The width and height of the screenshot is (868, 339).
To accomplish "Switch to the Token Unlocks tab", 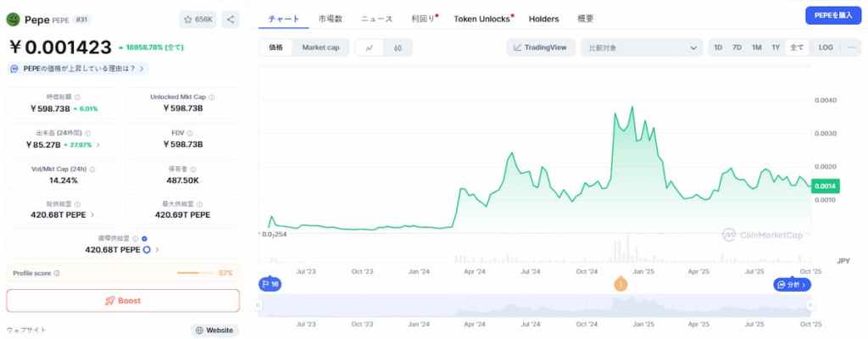I will click(482, 18).
